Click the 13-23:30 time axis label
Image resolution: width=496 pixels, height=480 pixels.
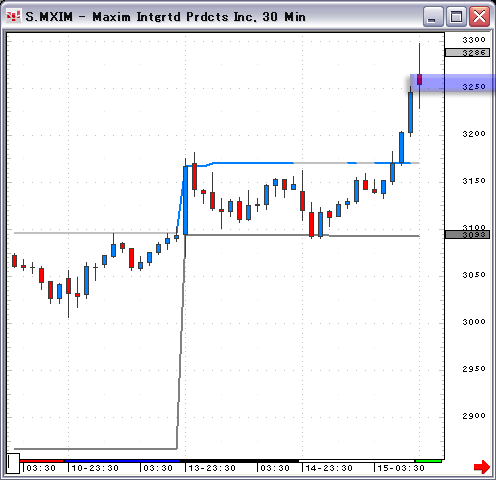(212, 468)
